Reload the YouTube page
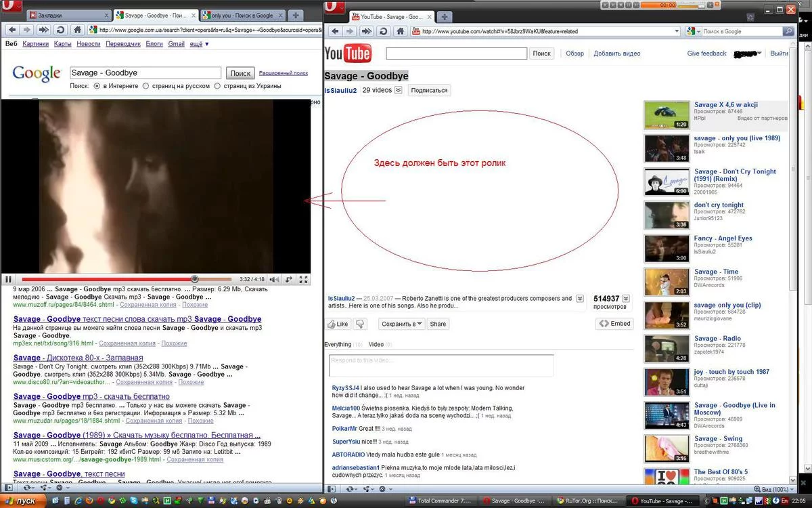The width and height of the screenshot is (812, 508). point(383,31)
